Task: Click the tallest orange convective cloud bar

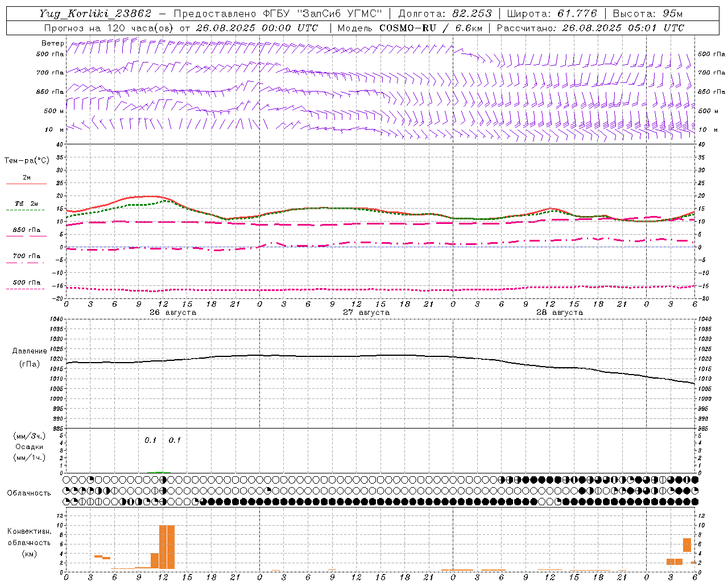Action: (x=167, y=547)
